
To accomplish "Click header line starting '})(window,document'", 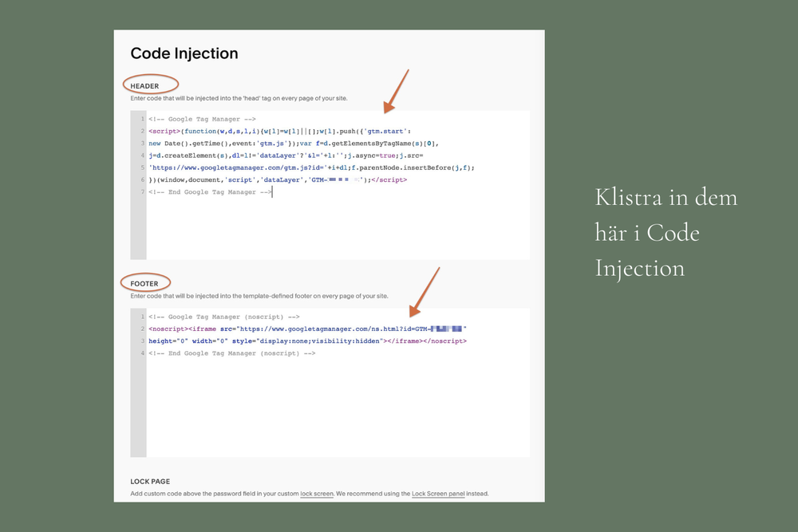I will point(278,180).
